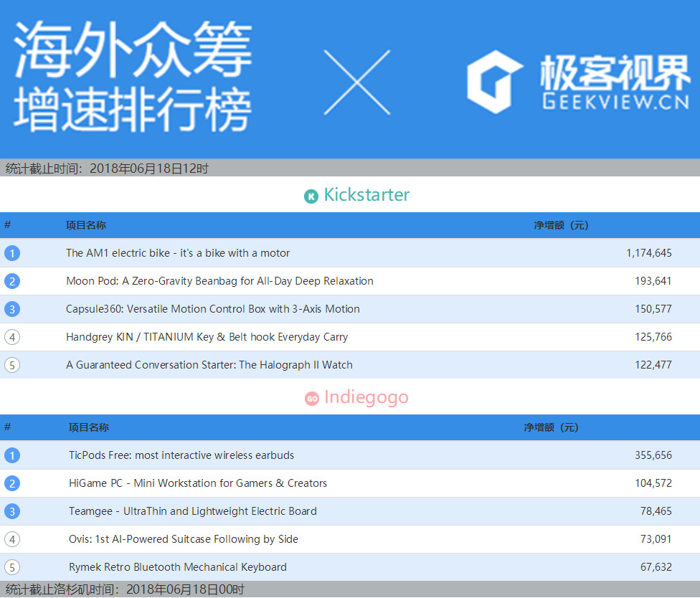This screenshot has width=700, height=598.
Task: Click the value 104,572
Action: point(653,483)
